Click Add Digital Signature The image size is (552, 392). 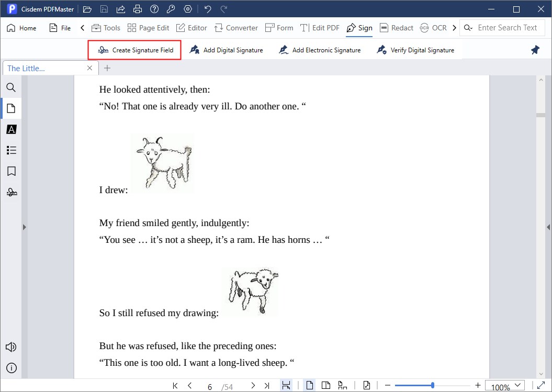click(227, 50)
